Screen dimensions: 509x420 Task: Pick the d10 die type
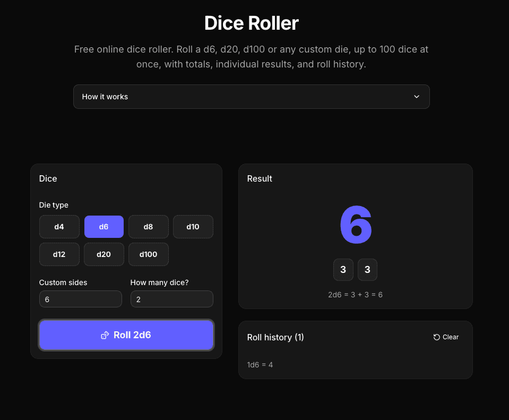tap(193, 227)
